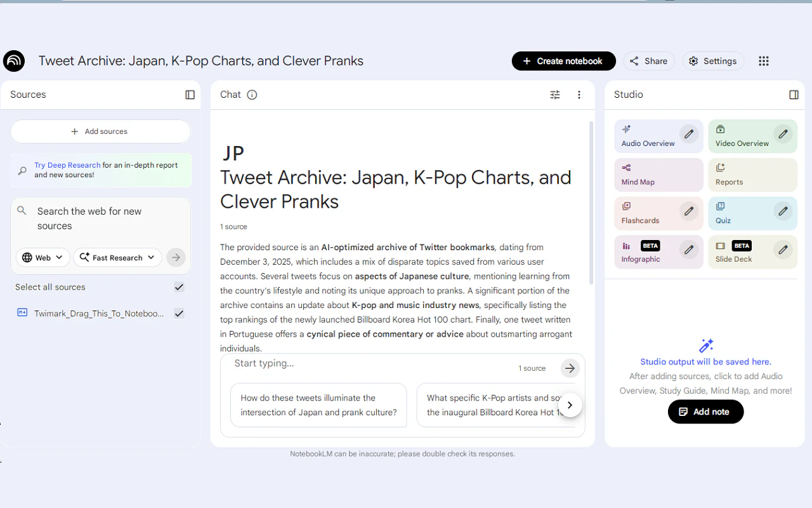Toggle Select all sources checkbox
Screen dimensions: 812x508
(179, 287)
